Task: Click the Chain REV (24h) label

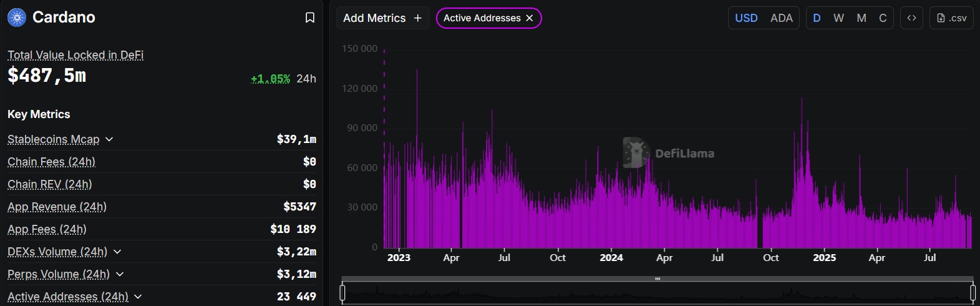Action: [49, 184]
